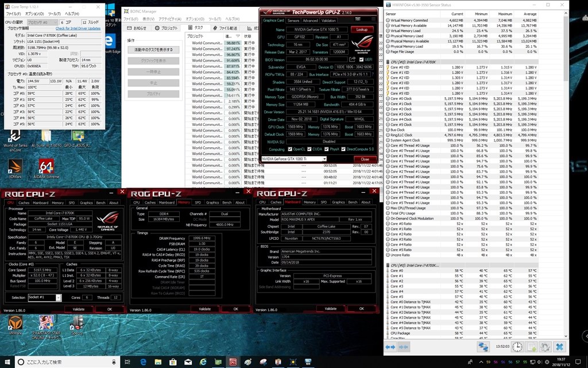588x368 pixels.
Task: Open SPD tab in the Memory CPU-Z window
Action: tap(198, 202)
